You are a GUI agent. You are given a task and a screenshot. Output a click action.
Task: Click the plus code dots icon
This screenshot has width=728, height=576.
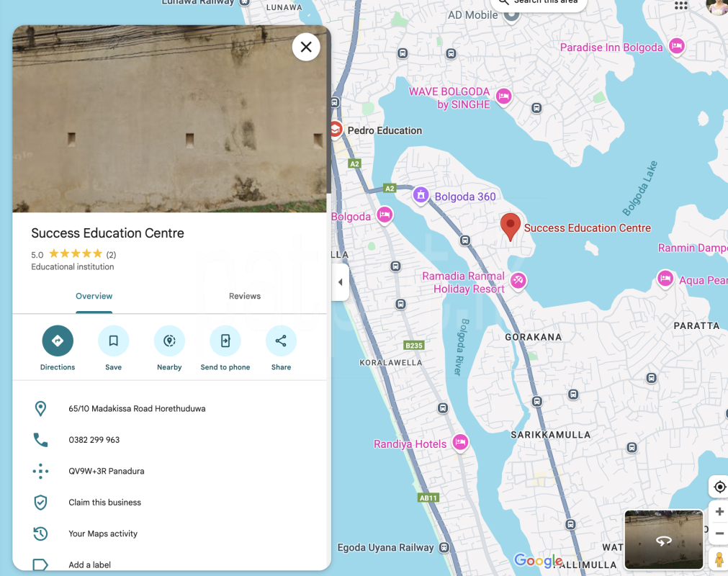(40, 471)
